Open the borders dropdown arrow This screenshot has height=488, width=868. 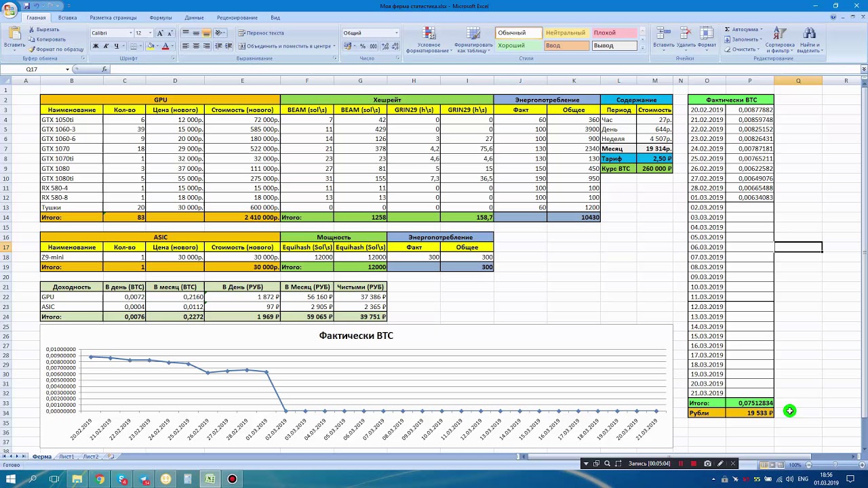pos(141,46)
